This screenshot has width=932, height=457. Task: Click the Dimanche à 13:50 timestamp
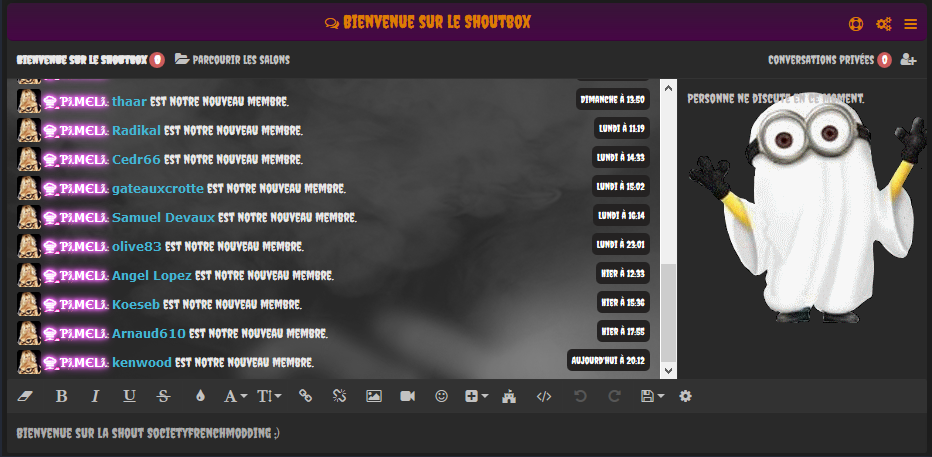612,99
